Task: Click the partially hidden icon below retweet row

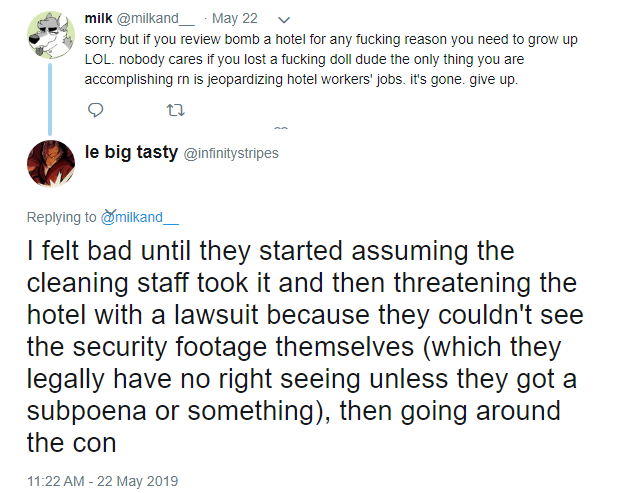Action: (x=281, y=128)
